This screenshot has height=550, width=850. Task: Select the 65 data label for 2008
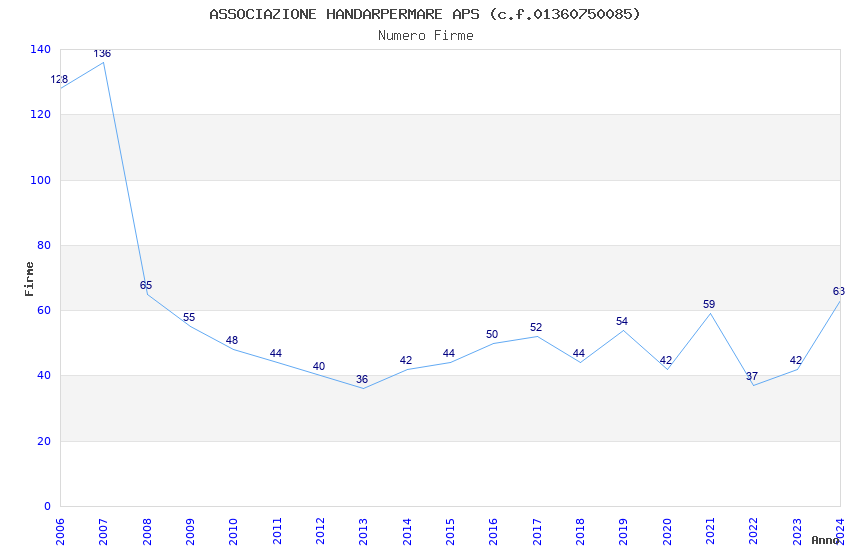pyautogui.click(x=146, y=286)
